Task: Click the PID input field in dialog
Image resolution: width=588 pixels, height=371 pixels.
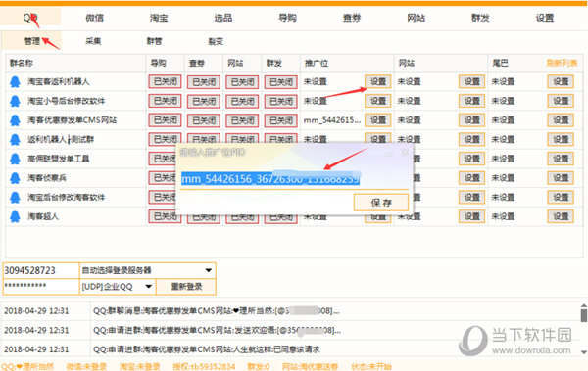Action: 294,179
